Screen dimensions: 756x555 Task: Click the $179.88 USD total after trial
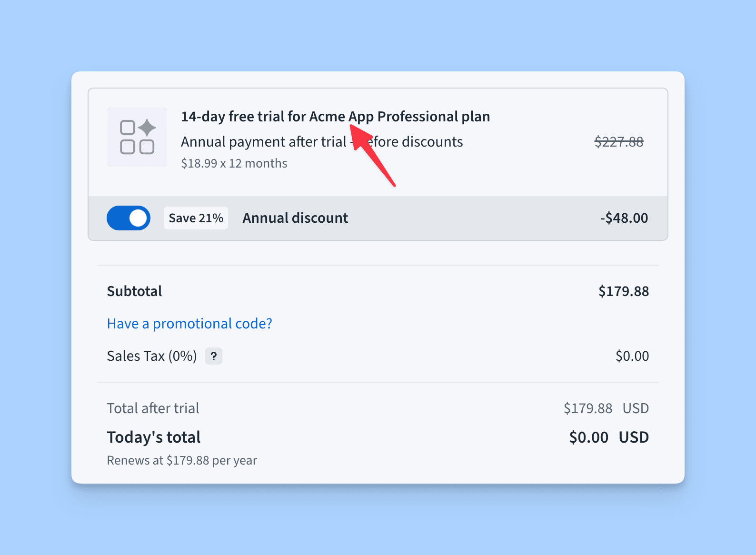click(x=606, y=408)
